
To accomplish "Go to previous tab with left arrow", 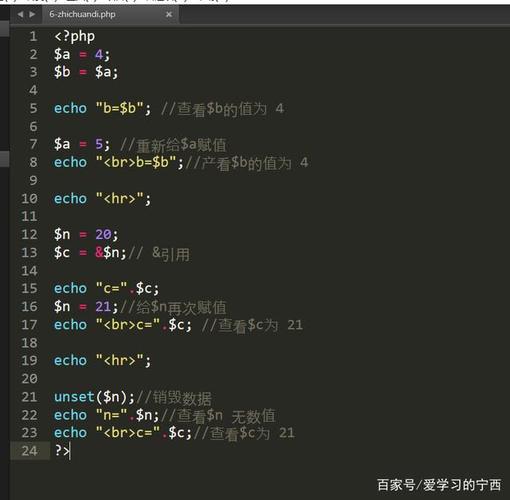I will point(21,14).
